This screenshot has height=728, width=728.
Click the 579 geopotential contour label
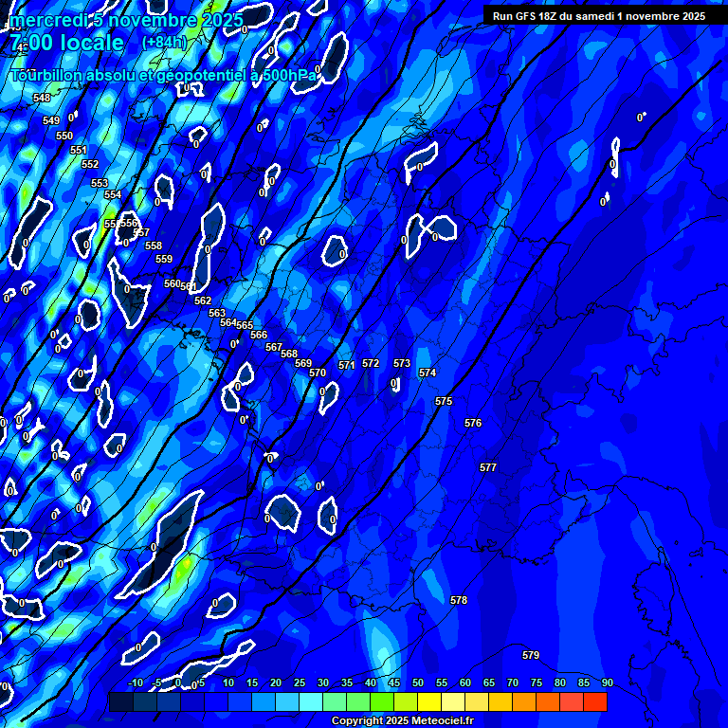(531, 655)
